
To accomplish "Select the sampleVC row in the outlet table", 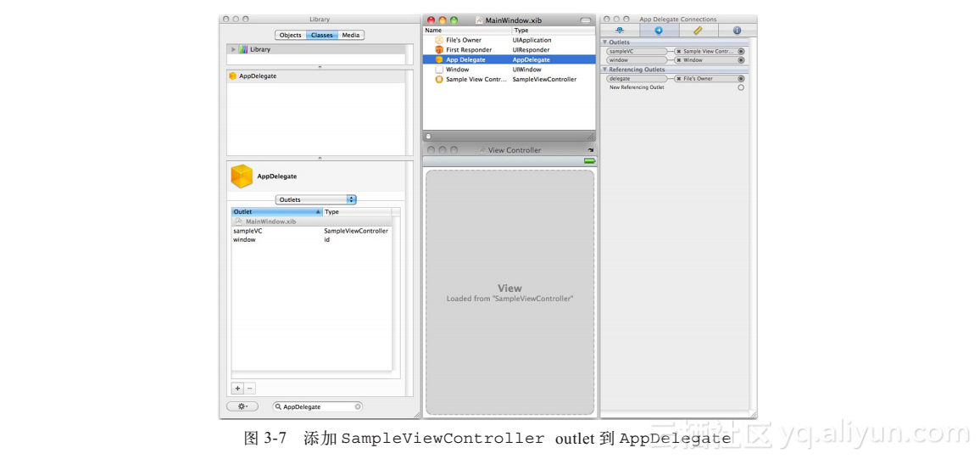I will 312,231.
